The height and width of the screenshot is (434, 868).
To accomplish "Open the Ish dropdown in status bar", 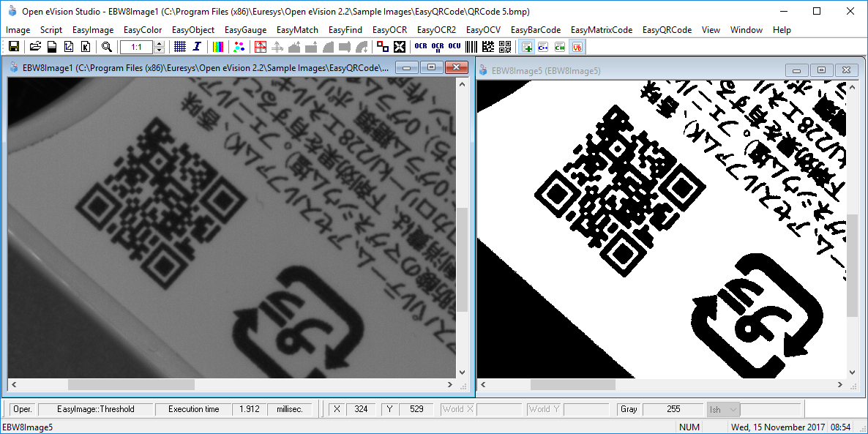I will 724,410.
